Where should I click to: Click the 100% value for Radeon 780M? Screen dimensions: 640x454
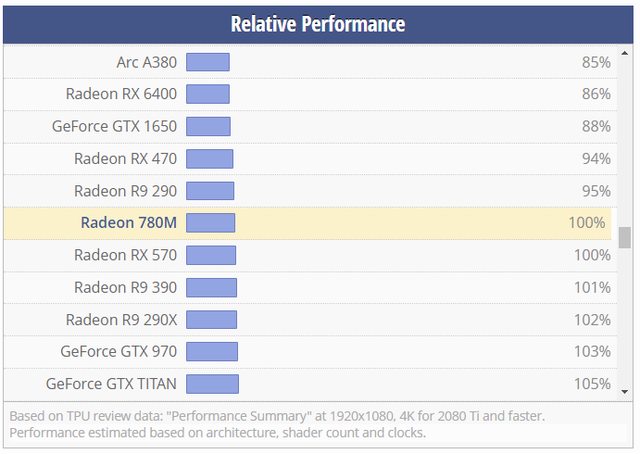click(587, 222)
